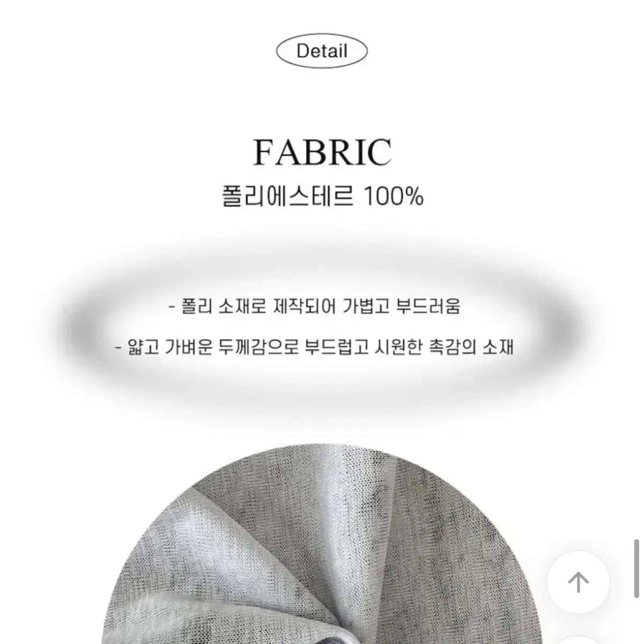Screen dimensions: 644x644
Task: Click the word 촉감의 in second bullet
Action: tap(452, 347)
